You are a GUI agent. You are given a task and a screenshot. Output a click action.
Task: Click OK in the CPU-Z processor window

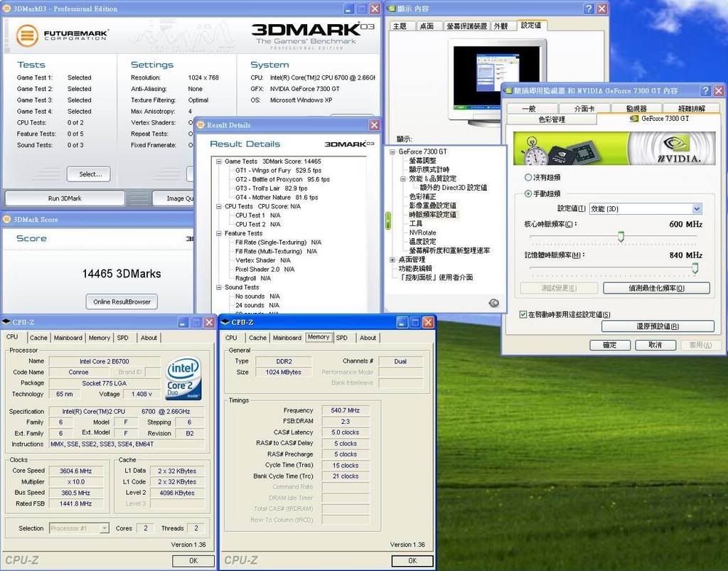point(193,561)
